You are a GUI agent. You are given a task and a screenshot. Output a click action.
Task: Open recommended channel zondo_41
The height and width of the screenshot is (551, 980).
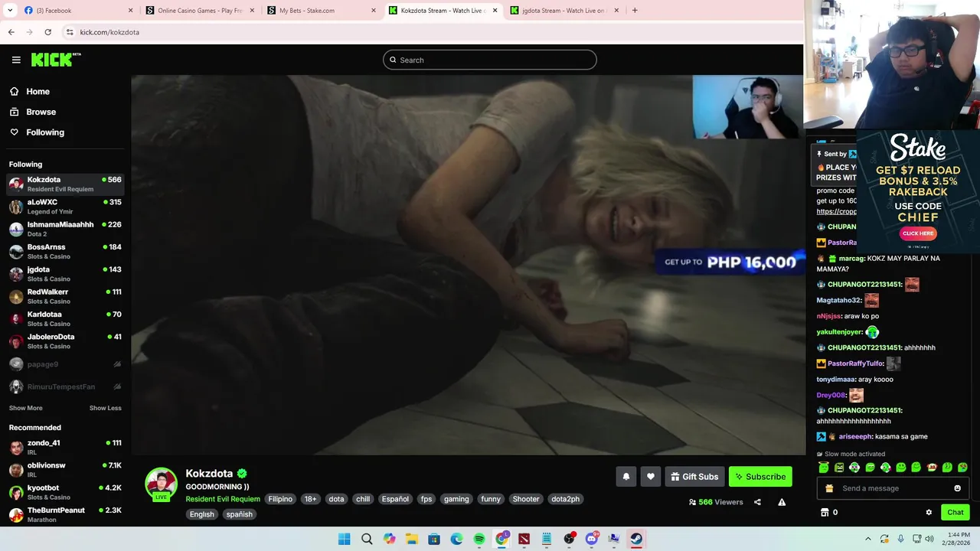[x=65, y=447]
